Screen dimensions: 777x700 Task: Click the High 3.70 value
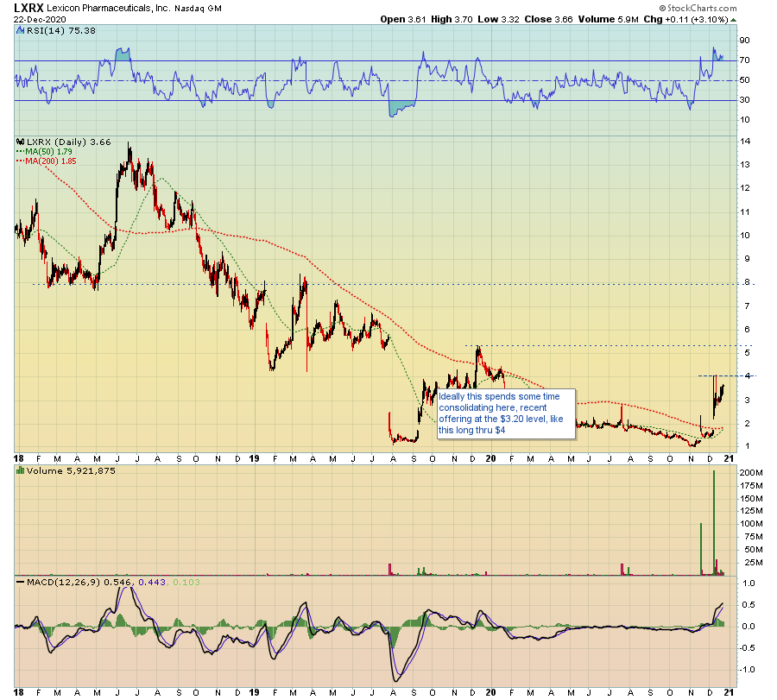coord(452,19)
